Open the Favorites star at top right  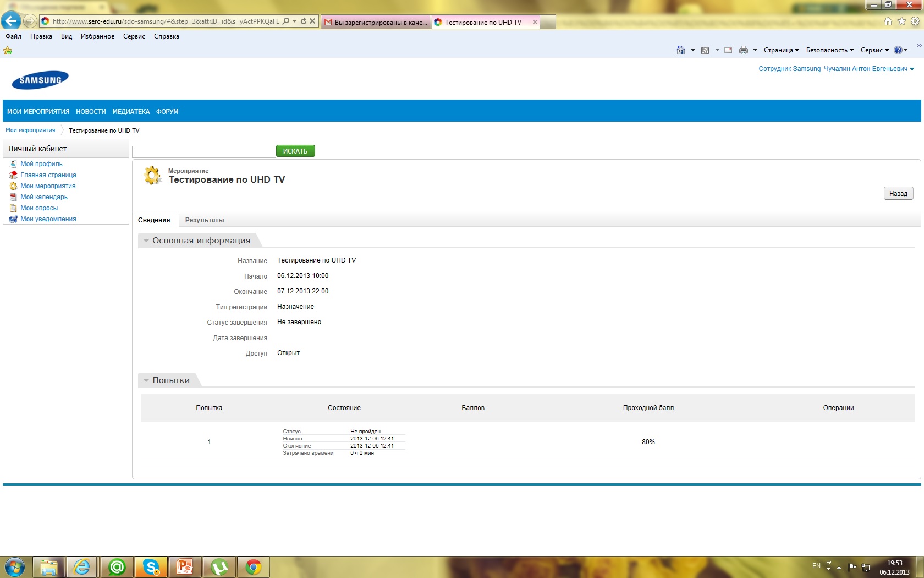[x=901, y=21]
